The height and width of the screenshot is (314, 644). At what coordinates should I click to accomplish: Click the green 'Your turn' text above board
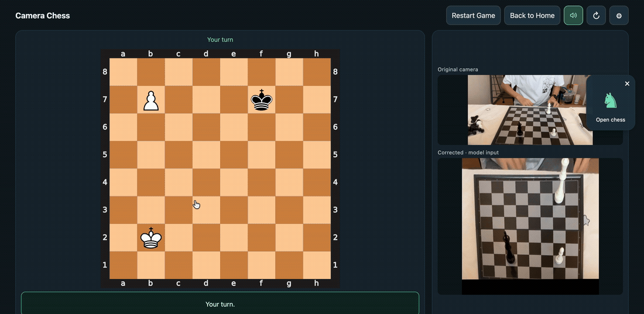pyautogui.click(x=220, y=40)
